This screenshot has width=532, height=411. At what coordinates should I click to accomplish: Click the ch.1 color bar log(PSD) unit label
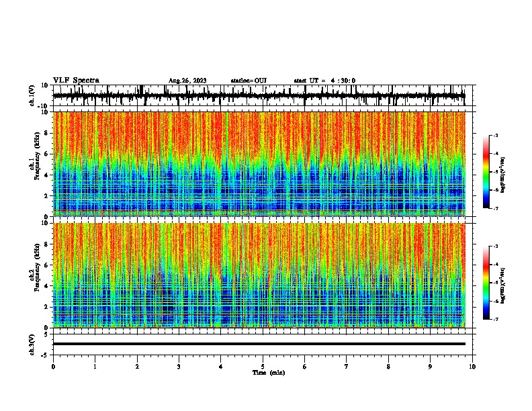pyautogui.click(x=503, y=175)
